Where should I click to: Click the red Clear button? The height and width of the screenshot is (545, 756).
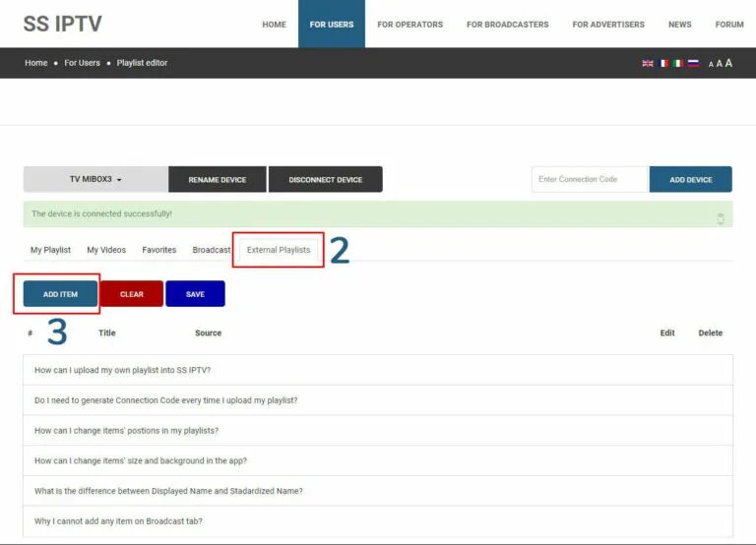[x=132, y=294]
